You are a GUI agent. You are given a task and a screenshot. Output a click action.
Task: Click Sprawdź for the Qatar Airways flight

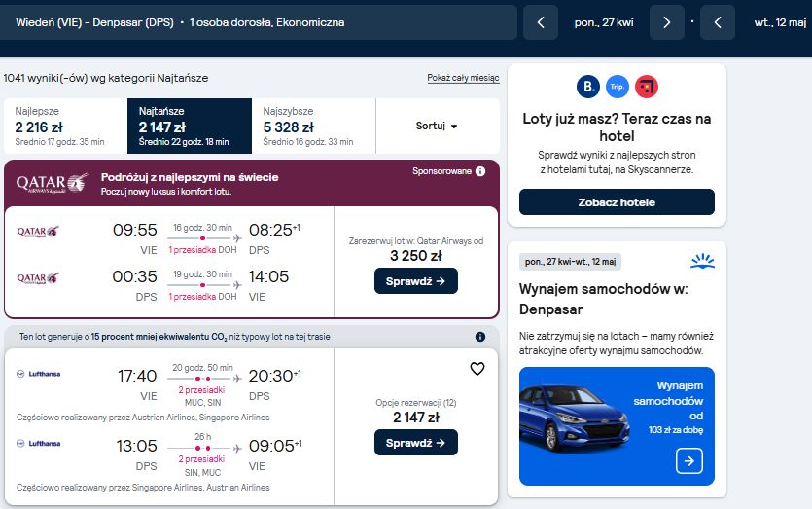click(x=416, y=281)
